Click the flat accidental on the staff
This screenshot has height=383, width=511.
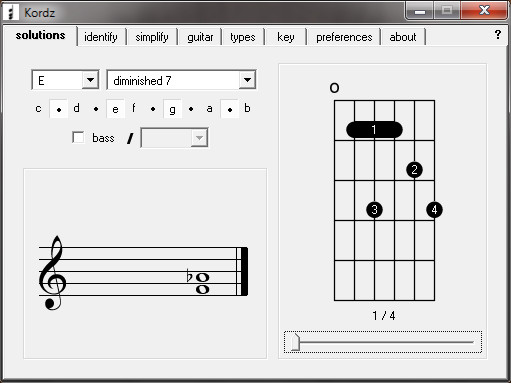(x=189, y=275)
